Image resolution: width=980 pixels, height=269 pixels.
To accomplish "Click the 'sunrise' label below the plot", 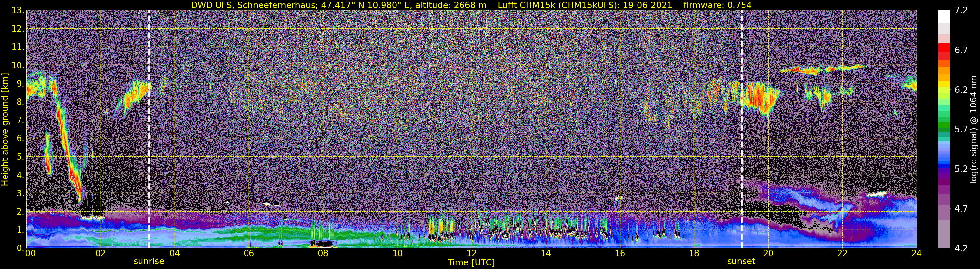I will point(149,261).
